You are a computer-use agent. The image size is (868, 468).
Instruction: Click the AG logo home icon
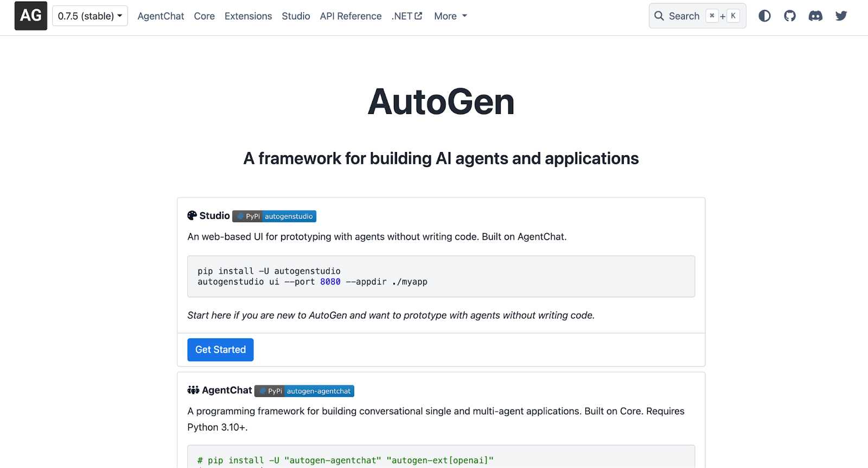tap(31, 16)
